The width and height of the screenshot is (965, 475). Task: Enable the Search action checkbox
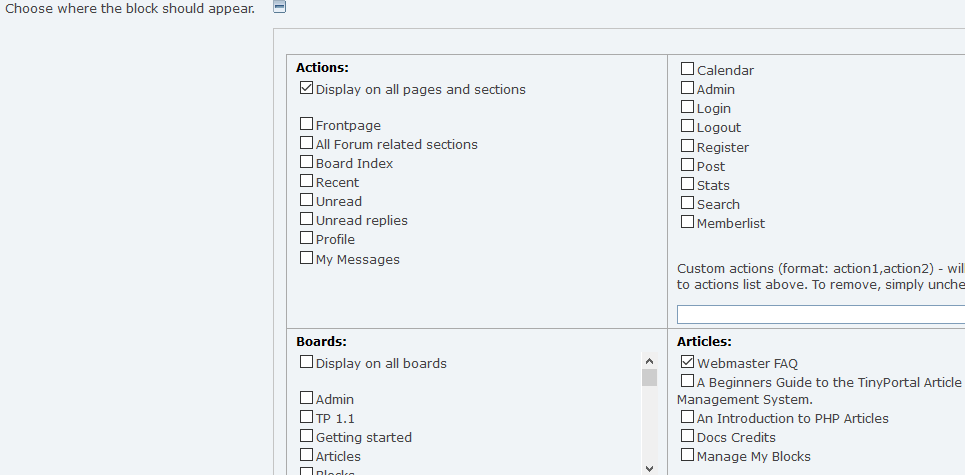pyautogui.click(x=688, y=203)
